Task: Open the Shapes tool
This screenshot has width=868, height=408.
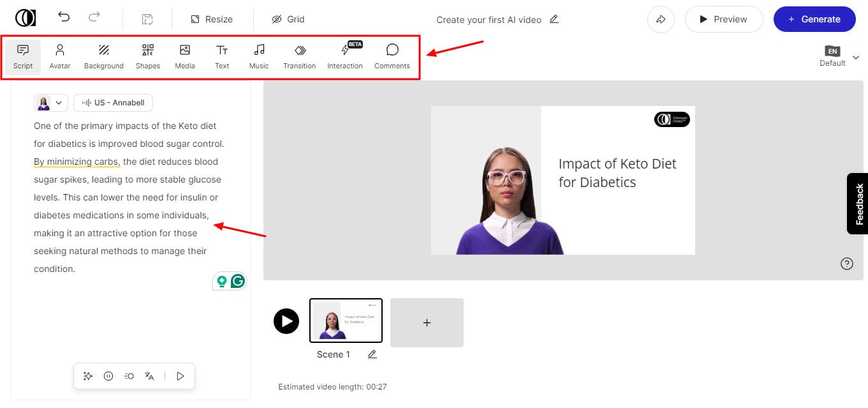Action: click(x=147, y=56)
